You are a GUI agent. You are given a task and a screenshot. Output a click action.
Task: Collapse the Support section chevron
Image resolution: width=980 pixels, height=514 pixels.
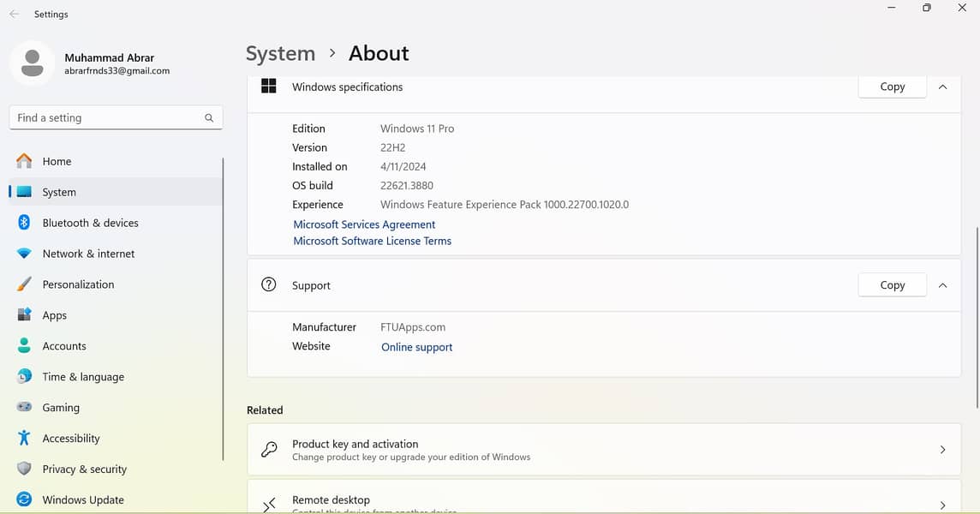(x=942, y=285)
